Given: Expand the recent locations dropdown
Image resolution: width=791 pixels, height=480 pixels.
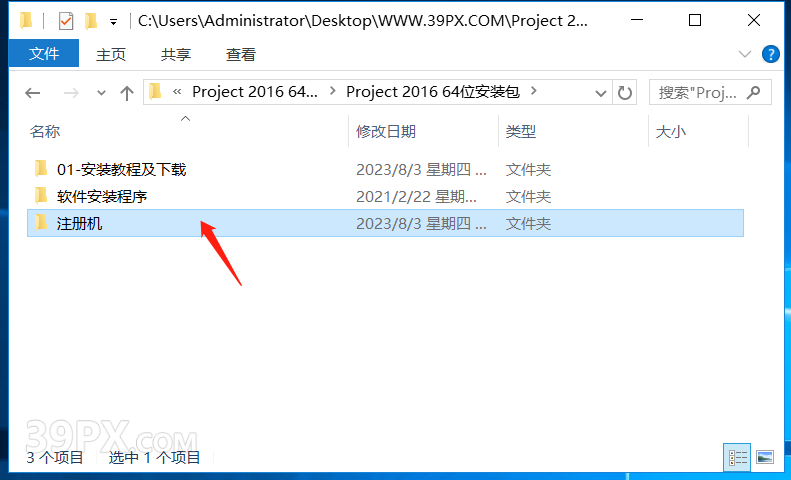Looking at the screenshot, I should (101, 93).
